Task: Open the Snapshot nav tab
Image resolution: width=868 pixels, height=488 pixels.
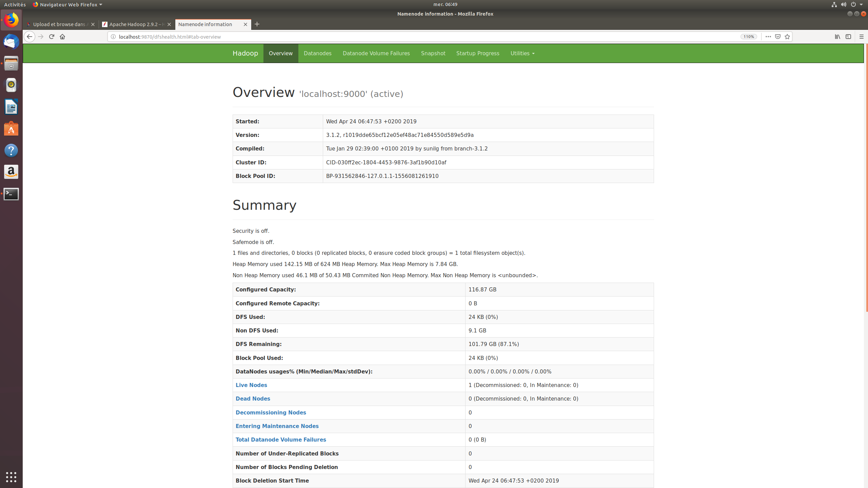Action: pyautogui.click(x=433, y=53)
